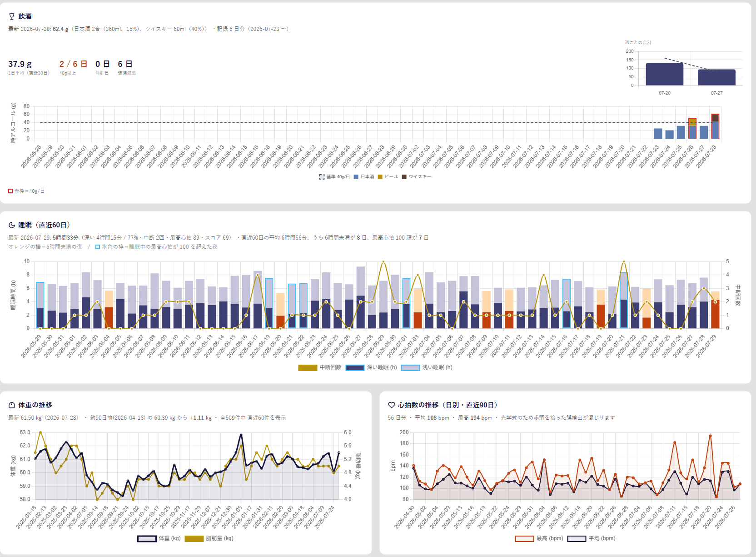Click the 体重の推移 heading
Viewport: 756px width, 557px height.
(35, 405)
